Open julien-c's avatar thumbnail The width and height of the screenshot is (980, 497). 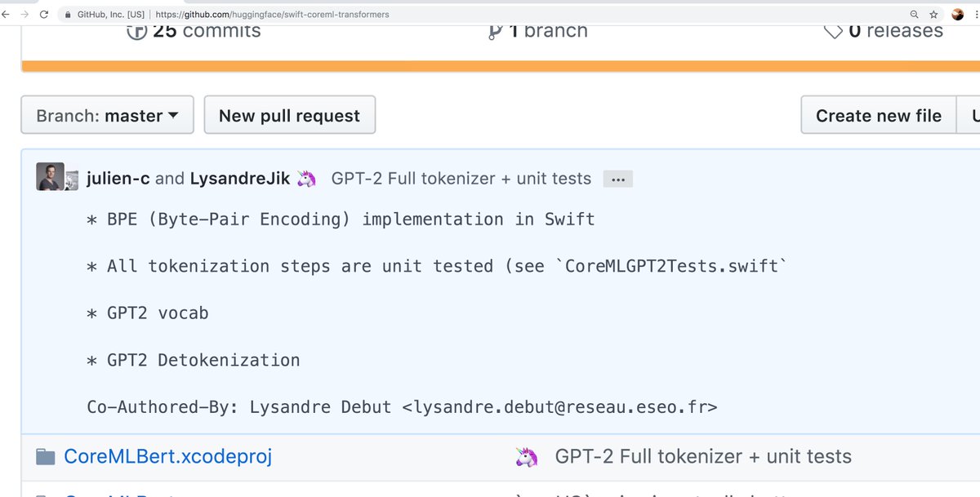(50, 177)
